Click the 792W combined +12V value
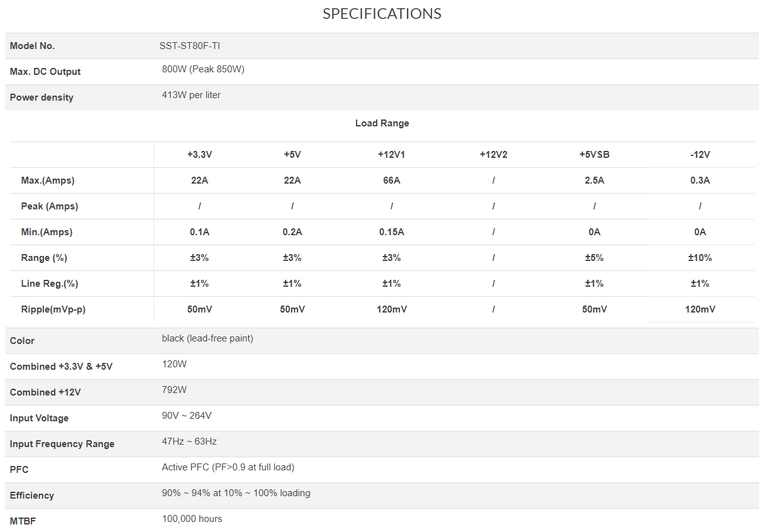The width and height of the screenshot is (759, 532). pos(174,390)
